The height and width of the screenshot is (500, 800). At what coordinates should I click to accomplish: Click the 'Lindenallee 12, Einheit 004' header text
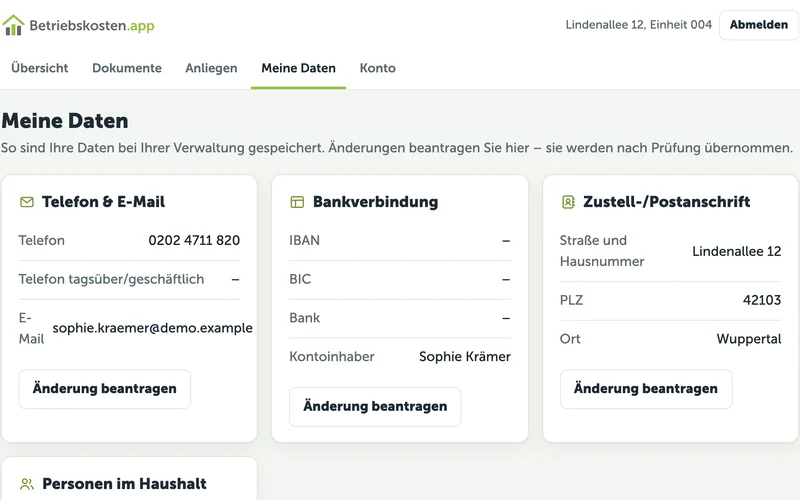click(638, 24)
